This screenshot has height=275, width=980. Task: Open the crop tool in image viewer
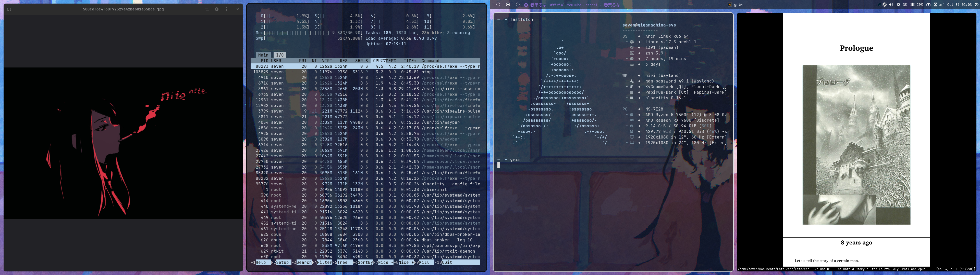coord(207,9)
